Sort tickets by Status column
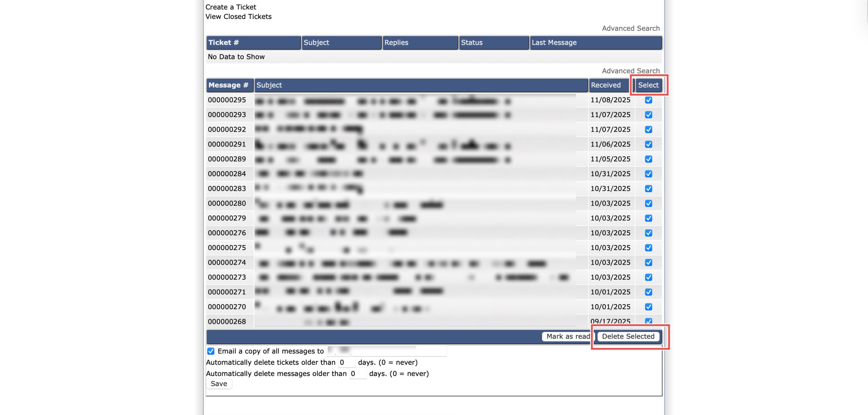868x415 pixels. (471, 43)
